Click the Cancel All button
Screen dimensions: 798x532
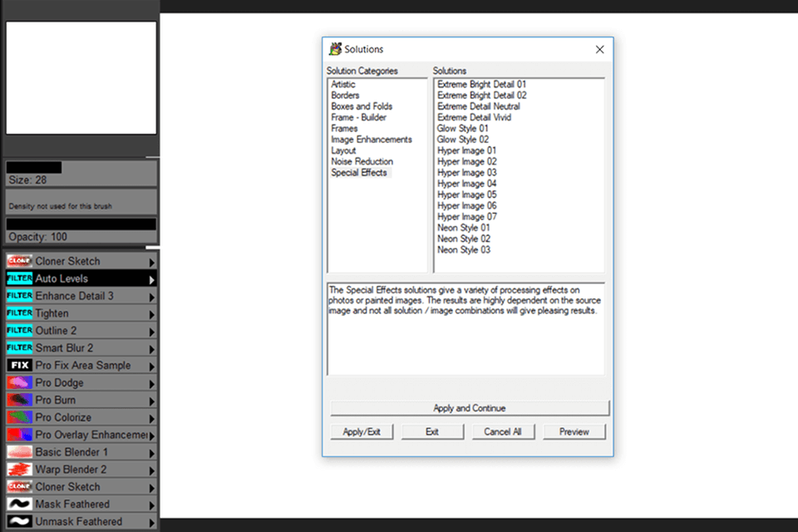pos(503,431)
